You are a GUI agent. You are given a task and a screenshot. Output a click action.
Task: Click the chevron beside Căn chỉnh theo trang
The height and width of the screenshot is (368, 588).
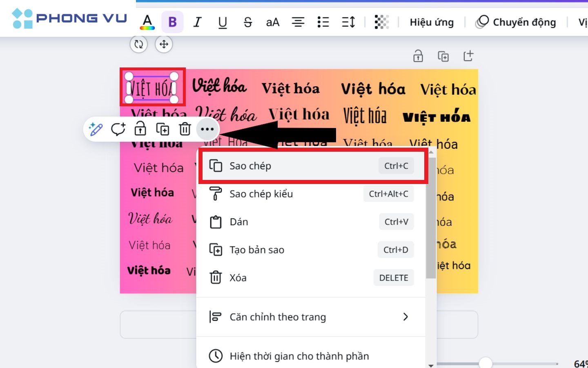(x=405, y=317)
